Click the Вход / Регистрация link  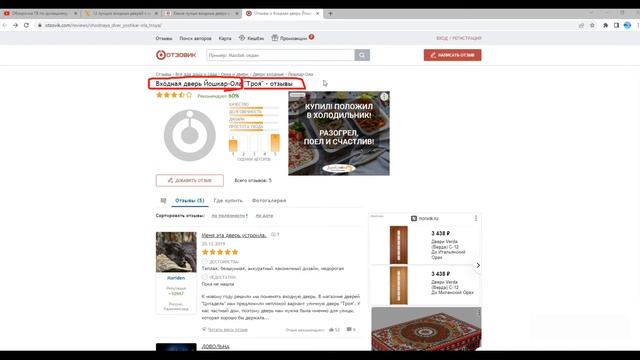point(459,38)
